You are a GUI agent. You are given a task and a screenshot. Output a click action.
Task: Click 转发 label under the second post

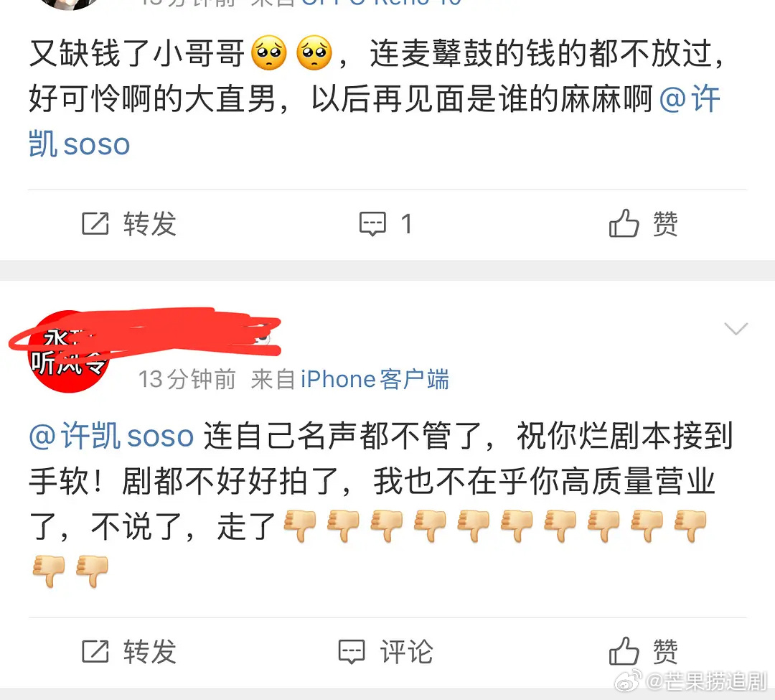[150, 652]
